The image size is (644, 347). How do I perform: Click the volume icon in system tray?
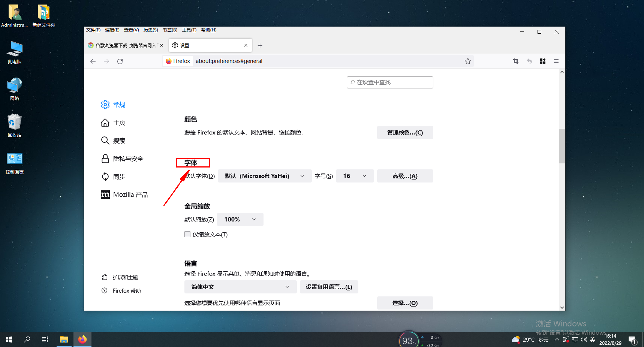coord(584,340)
